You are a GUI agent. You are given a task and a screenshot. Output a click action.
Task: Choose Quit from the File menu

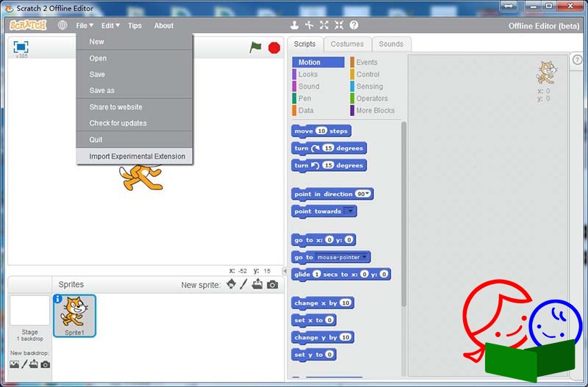(x=135, y=140)
